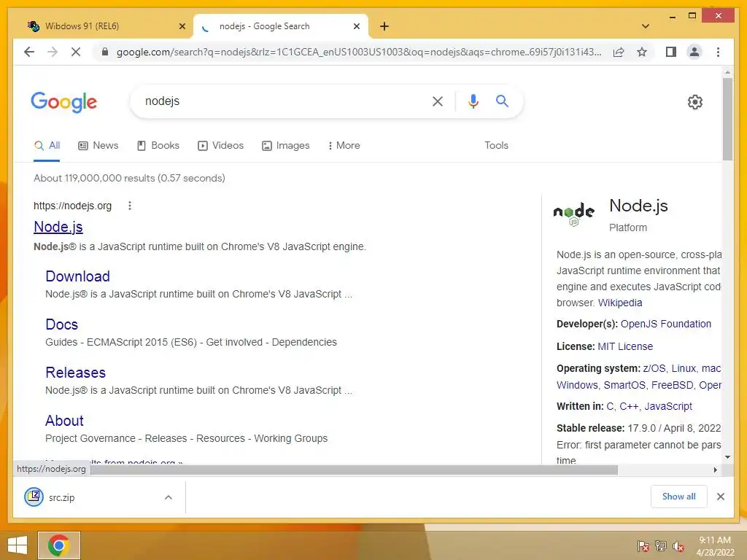Click the FreeBSD link
This screenshot has width=747, height=560.
pos(672,385)
